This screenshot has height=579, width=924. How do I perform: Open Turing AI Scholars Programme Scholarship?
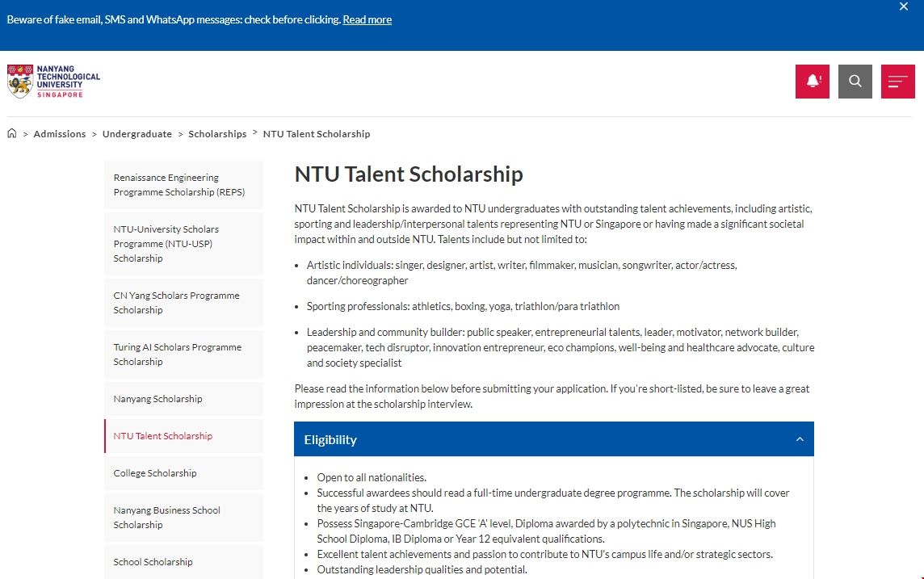177,355
